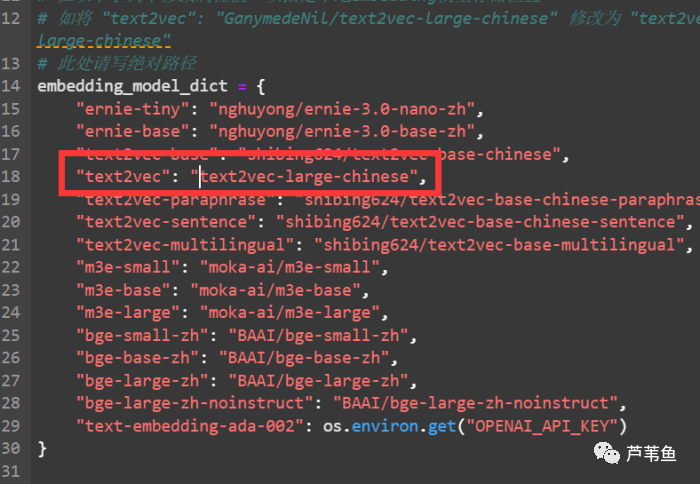Click line number 18 in the gutter
Image resolution: width=700 pixels, height=485 pixels.
click(x=11, y=176)
